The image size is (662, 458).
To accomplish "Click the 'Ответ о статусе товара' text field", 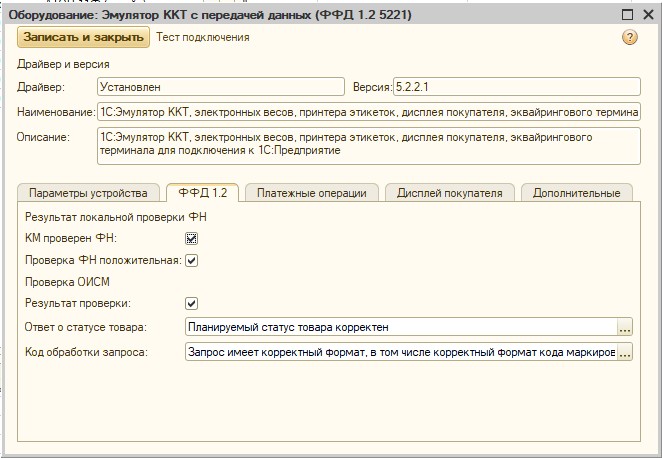I will [x=400, y=327].
